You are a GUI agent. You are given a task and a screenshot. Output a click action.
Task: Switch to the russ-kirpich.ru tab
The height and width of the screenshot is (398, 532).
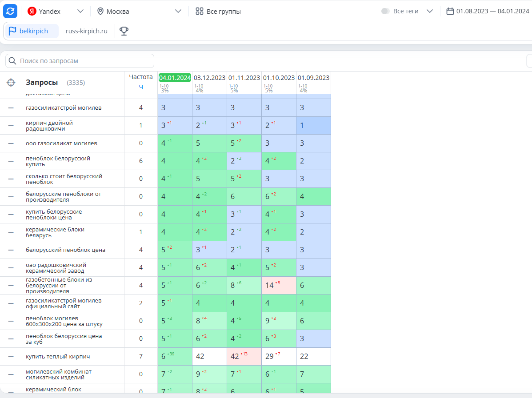coord(87,31)
